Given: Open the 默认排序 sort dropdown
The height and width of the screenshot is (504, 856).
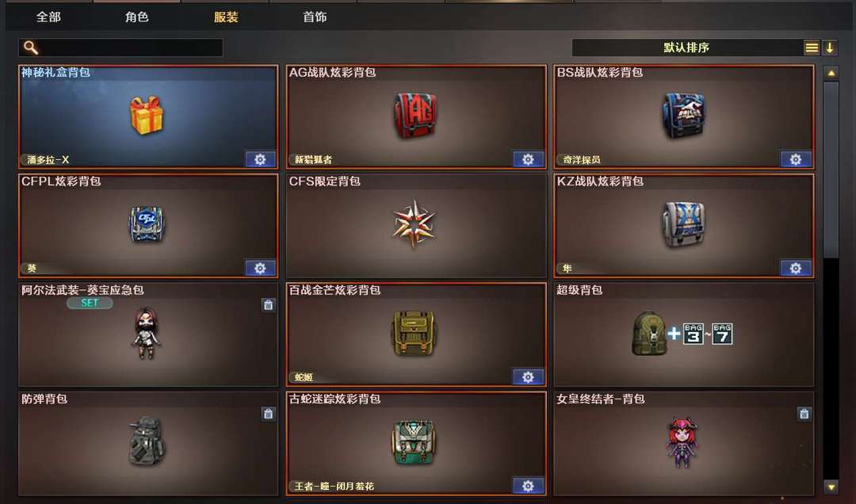Looking at the screenshot, I should [x=686, y=48].
